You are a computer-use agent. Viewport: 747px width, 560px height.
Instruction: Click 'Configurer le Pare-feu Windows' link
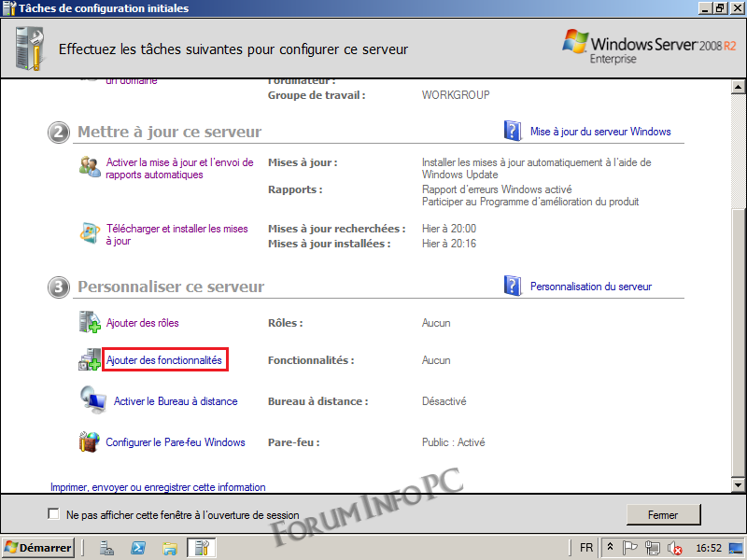point(176,442)
